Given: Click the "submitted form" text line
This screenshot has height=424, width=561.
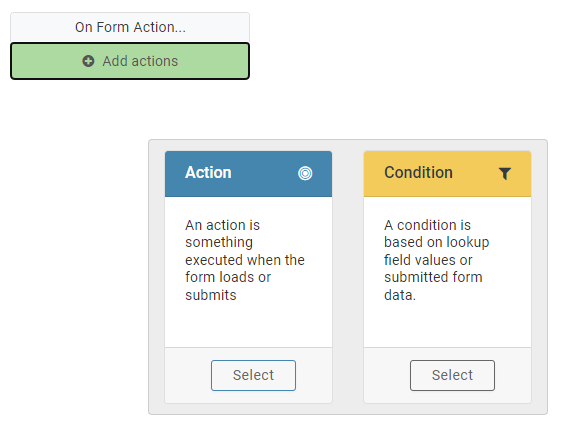Looking at the screenshot, I should (433, 277).
